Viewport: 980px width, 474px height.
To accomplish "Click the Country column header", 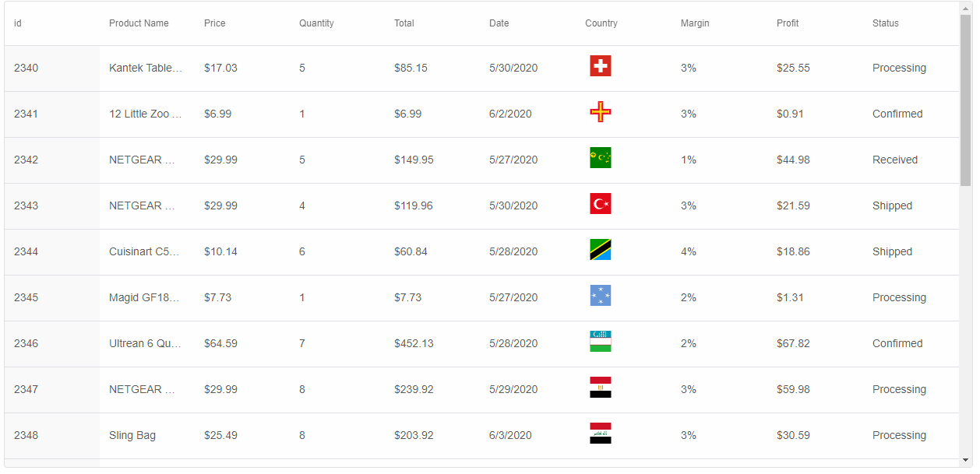I will (601, 23).
